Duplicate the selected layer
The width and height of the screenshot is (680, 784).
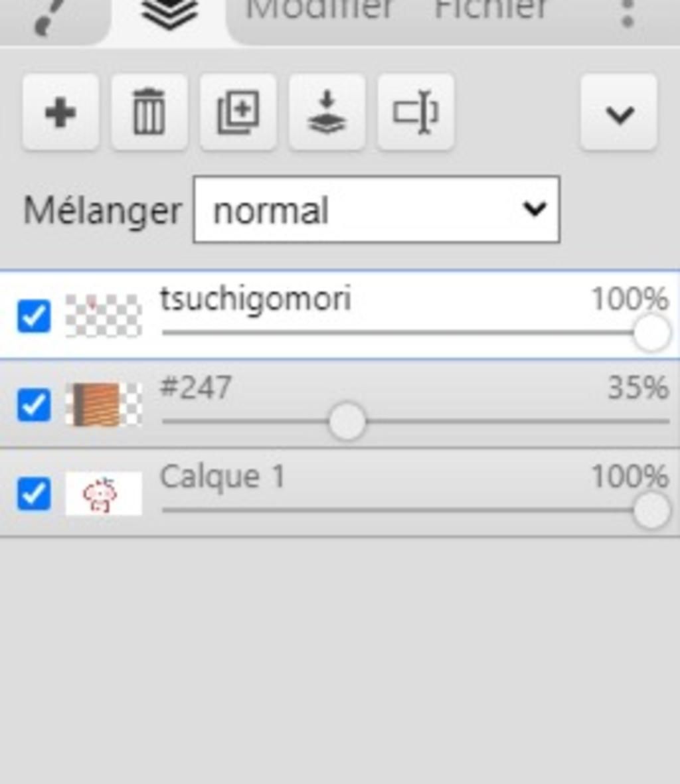pyautogui.click(x=238, y=112)
